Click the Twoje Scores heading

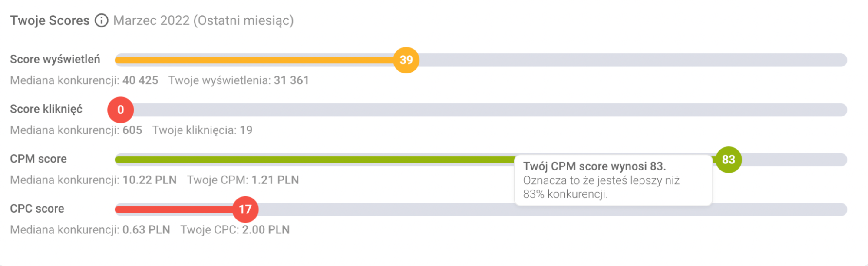pos(50,20)
